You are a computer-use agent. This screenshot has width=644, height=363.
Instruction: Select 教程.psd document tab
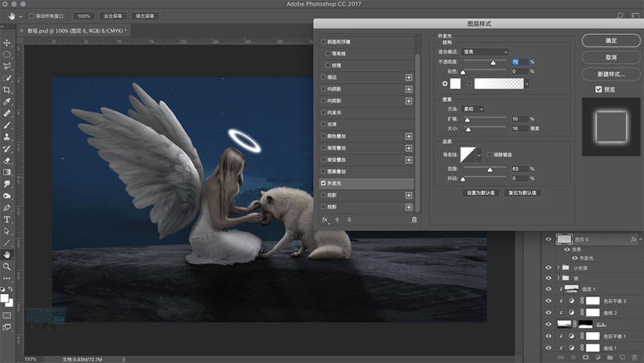pyautogui.click(x=77, y=31)
